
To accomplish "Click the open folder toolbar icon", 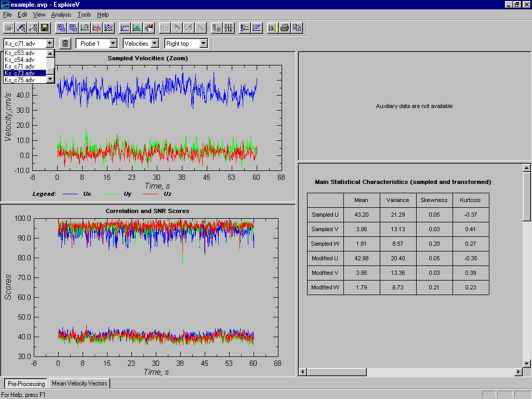I will pyautogui.click(x=9, y=28).
